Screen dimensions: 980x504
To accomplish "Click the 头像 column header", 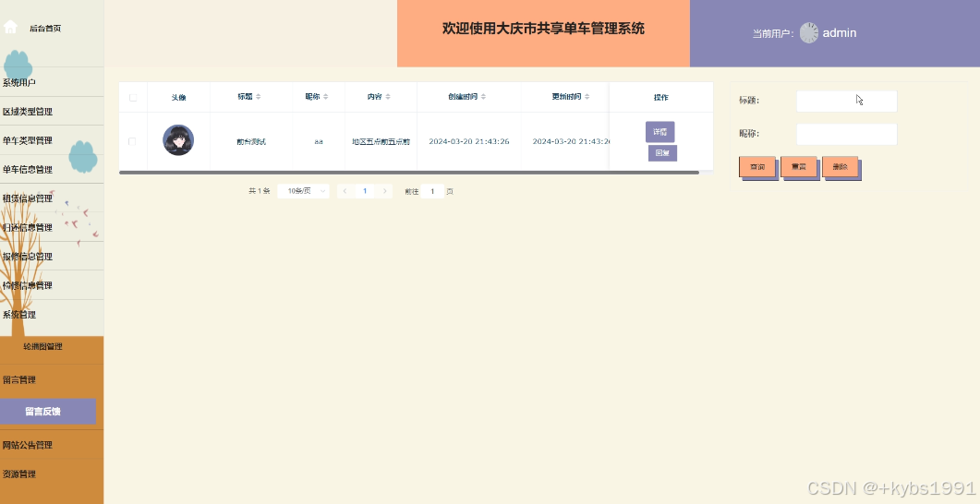I will click(179, 98).
